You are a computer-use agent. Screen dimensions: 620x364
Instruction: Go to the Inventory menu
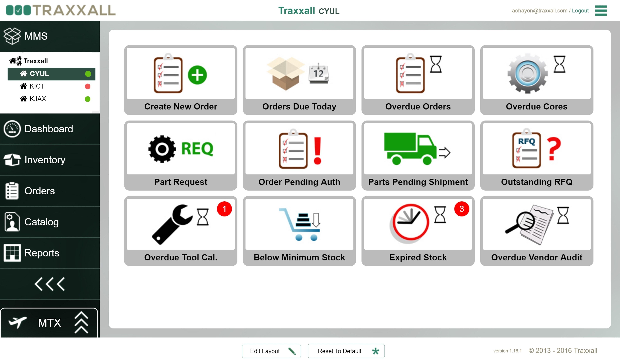[x=45, y=160]
